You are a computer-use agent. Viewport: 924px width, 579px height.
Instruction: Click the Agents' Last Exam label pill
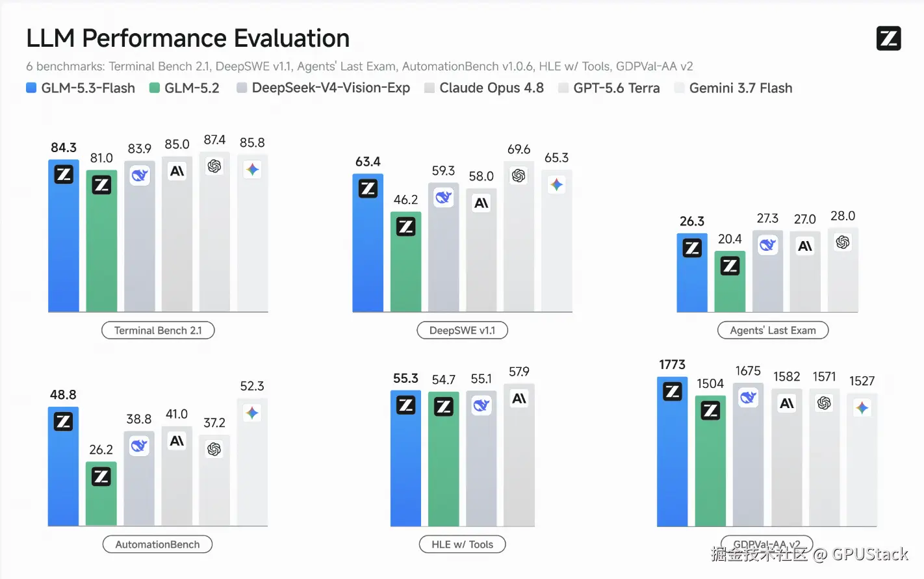[x=773, y=330]
